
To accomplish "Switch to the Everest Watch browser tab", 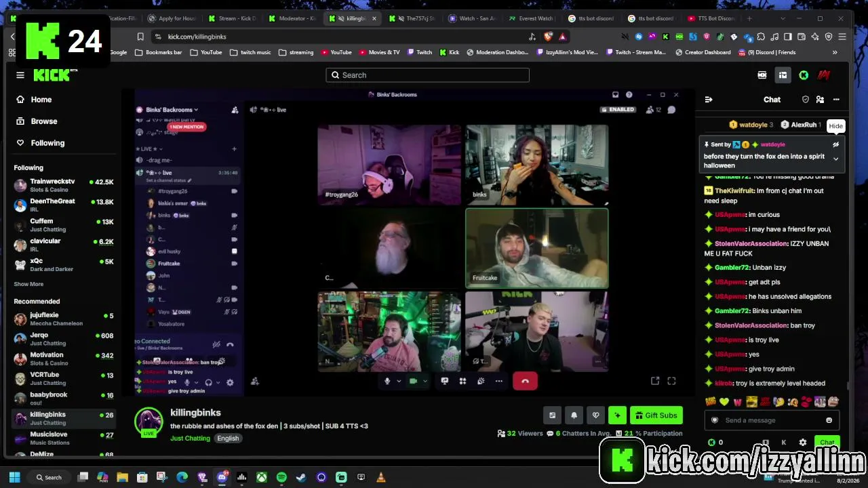I will [x=531, y=18].
